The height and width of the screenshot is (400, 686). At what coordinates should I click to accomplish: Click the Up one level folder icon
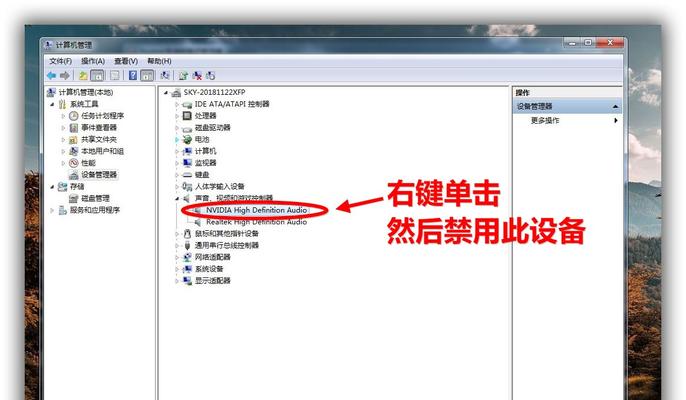pyautogui.click(x=83, y=76)
